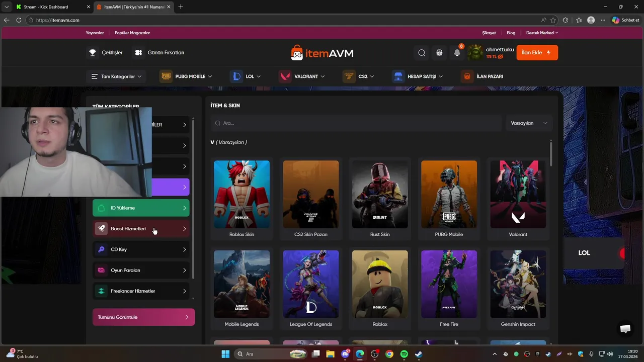Open the Oyun Paraları category
Viewport: 644px width, 362px height.
coord(141,270)
